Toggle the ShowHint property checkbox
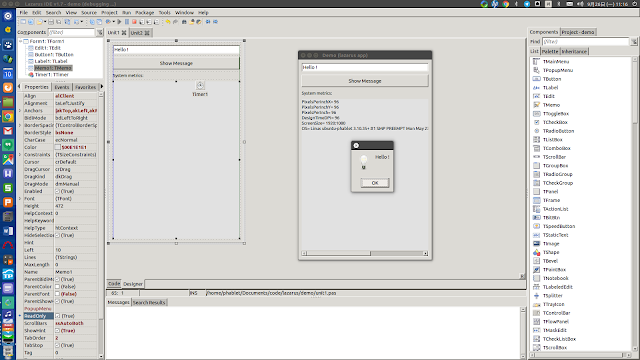The width and height of the screenshot is (640, 360). tap(58, 331)
